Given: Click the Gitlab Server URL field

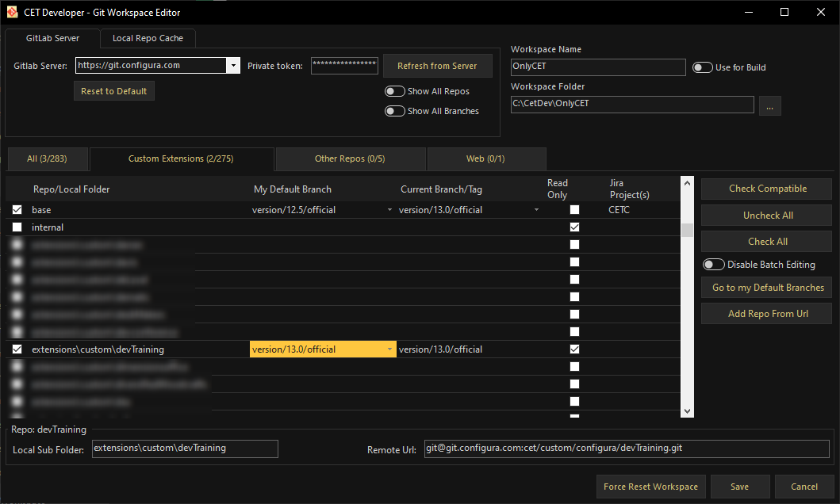Looking at the screenshot, I should [x=151, y=65].
